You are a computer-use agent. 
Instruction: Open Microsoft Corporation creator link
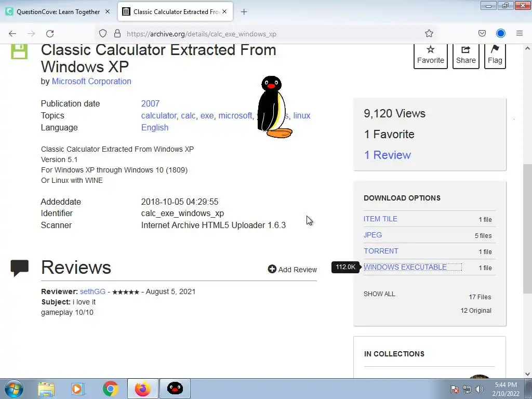point(91,82)
